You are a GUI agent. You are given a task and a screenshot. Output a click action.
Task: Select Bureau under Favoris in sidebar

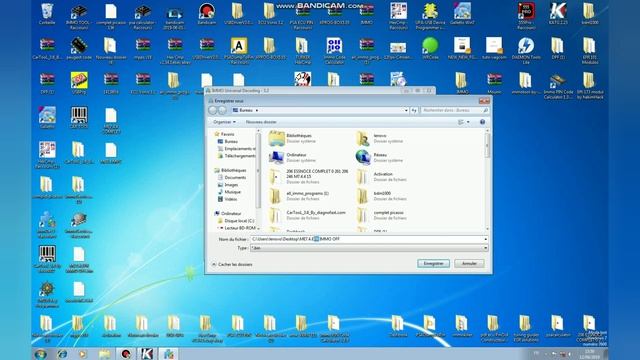(228, 141)
